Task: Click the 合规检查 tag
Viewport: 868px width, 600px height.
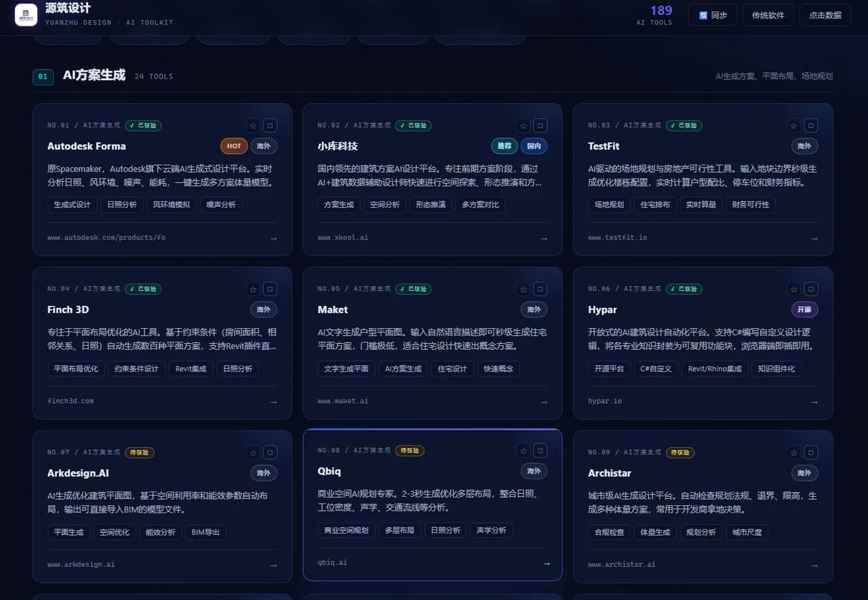Action: coord(609,532)
